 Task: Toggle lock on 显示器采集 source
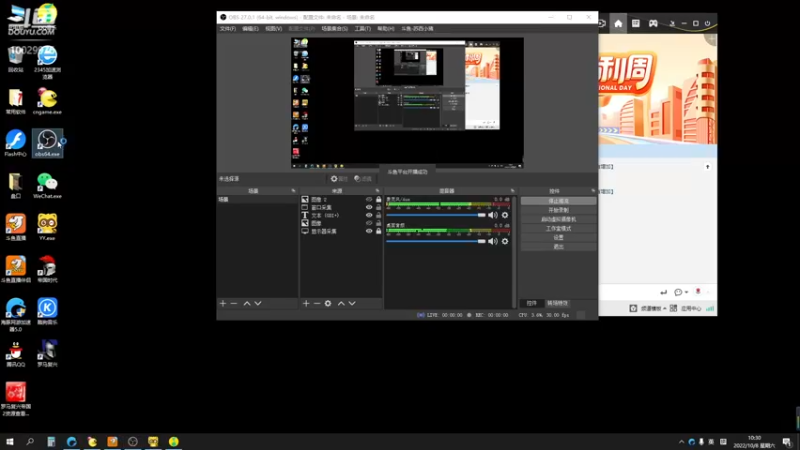(379, 231)
